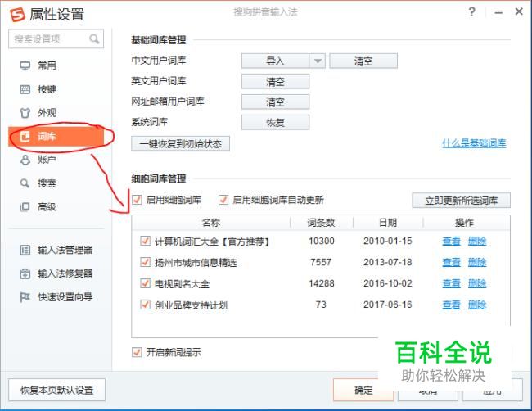Click 清空 for 中文用户词库

coord(363,61)
